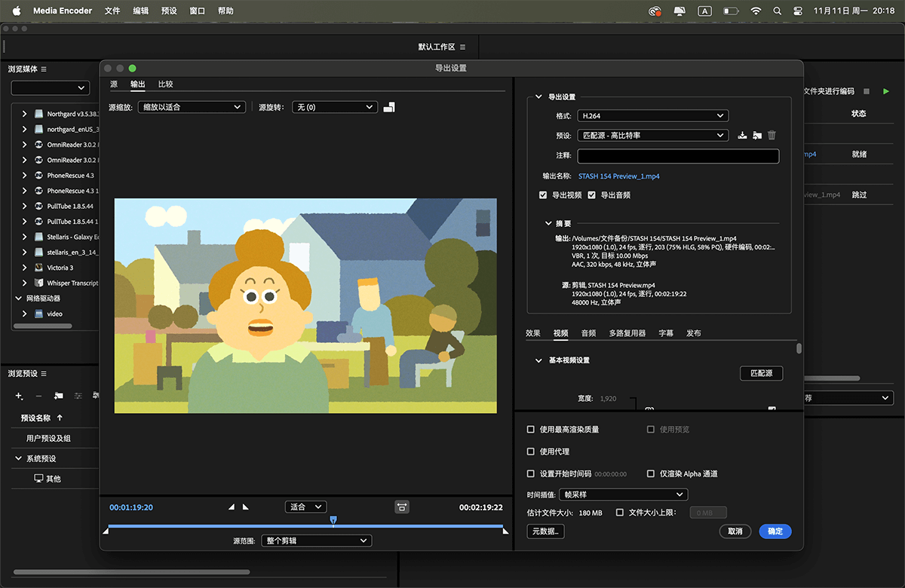Viewport: 905px width, 588px height.
Task: Click the Victoria 3 disk icon
Action: 38,268
